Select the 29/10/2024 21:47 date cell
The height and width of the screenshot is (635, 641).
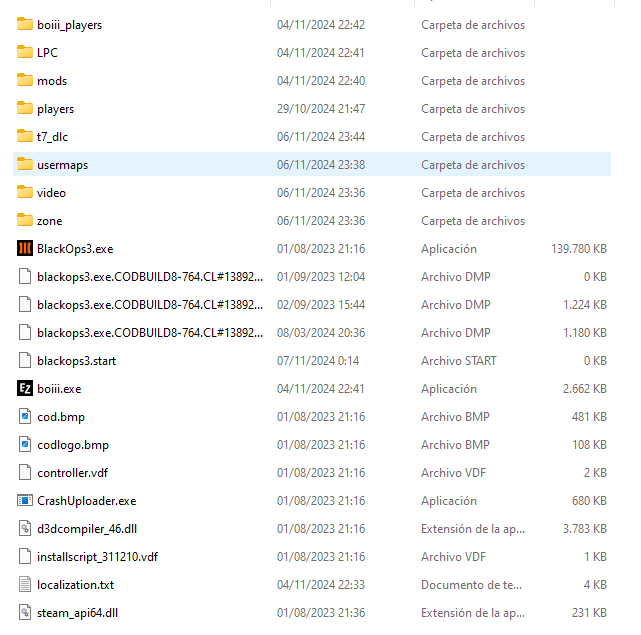click(x=321, y=109)
